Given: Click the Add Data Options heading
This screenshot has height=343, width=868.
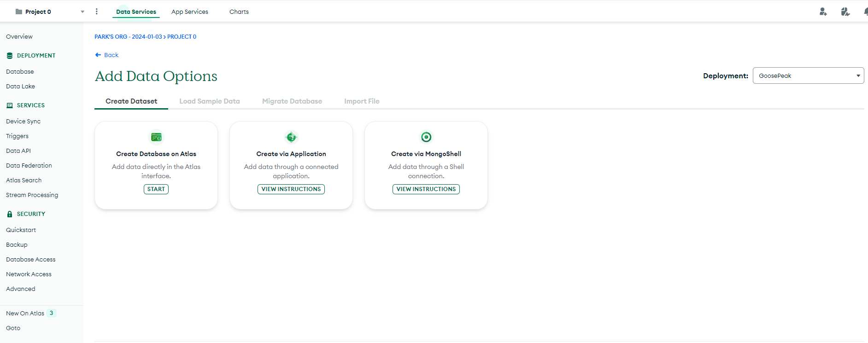Looking at the screenshot, I should [156, 76].
